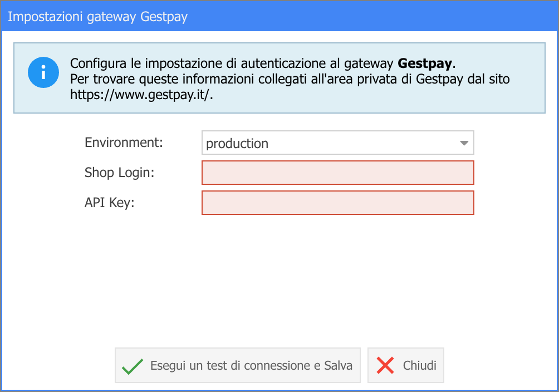Click the blue information icon
The image size is (559, 392).
(x=43, y=72)
